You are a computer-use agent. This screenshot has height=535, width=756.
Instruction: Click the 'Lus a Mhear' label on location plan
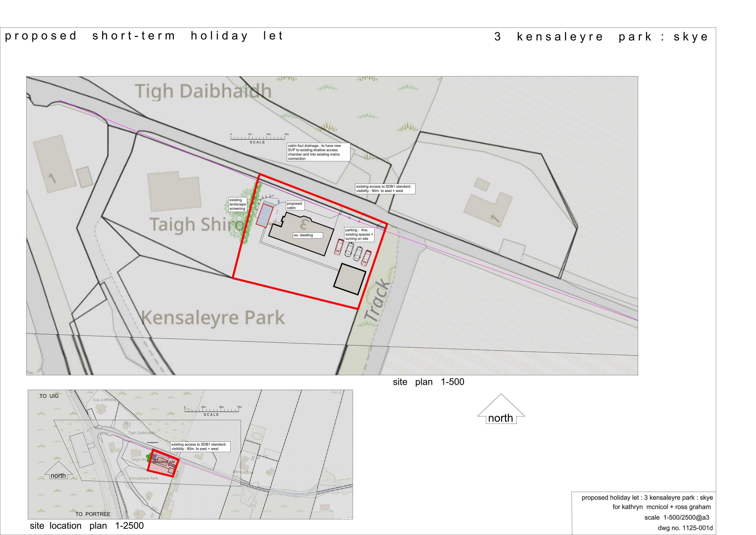point(105,400)
